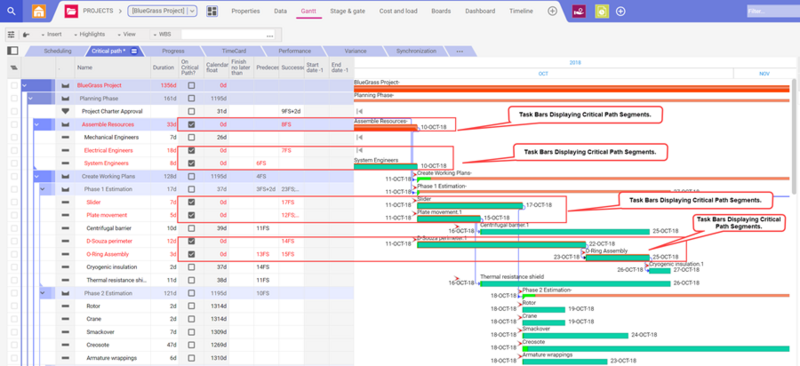Click the ellipsis in the WBS input box
Viewport: 800px width, 366px height.
click(270, 35)
